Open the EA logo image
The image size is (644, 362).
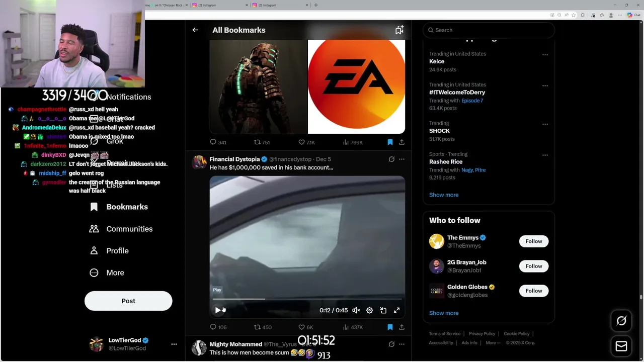click(356, 86)
